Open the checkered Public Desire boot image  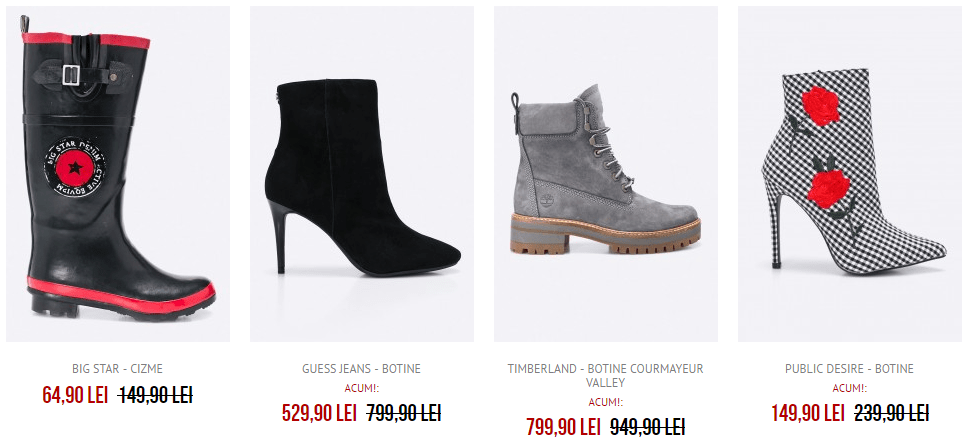[x=849, y=173]
